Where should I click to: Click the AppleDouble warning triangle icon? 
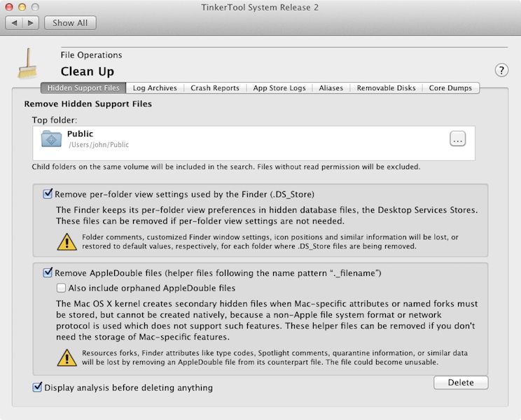(67, 358)
